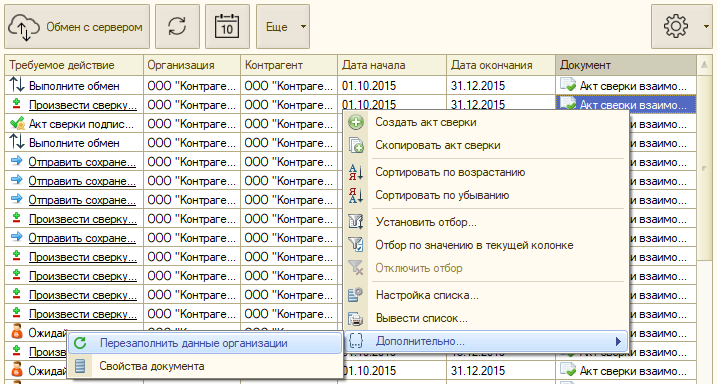
Task: Click the scroll up arrow of the list
Action: (x=704, y=65)
